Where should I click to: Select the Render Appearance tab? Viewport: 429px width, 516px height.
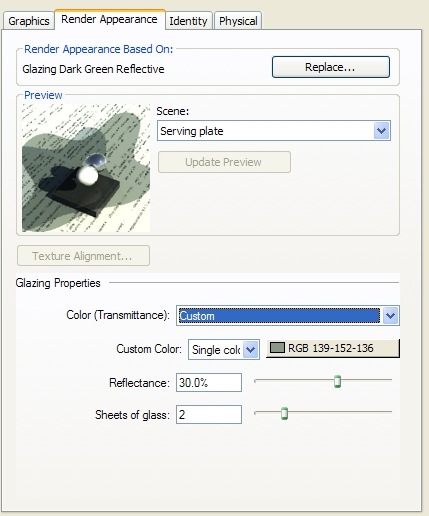[x=109, y=19]
